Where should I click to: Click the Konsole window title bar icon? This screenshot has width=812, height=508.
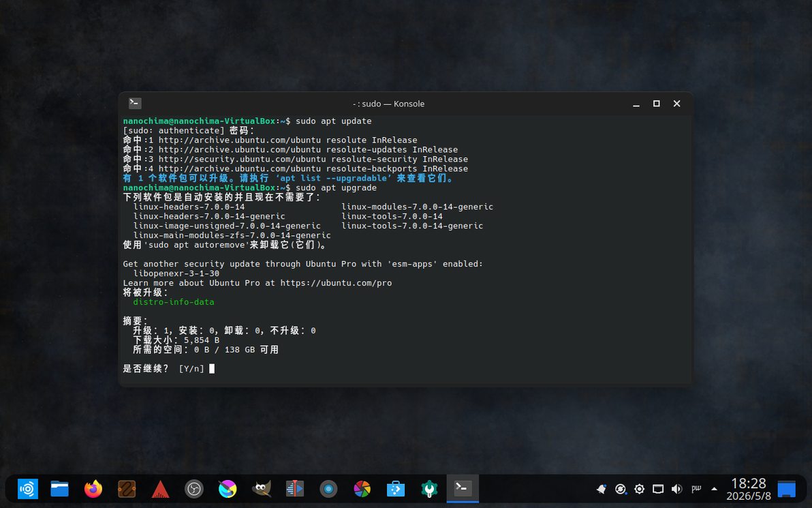[x=135, y=104]
